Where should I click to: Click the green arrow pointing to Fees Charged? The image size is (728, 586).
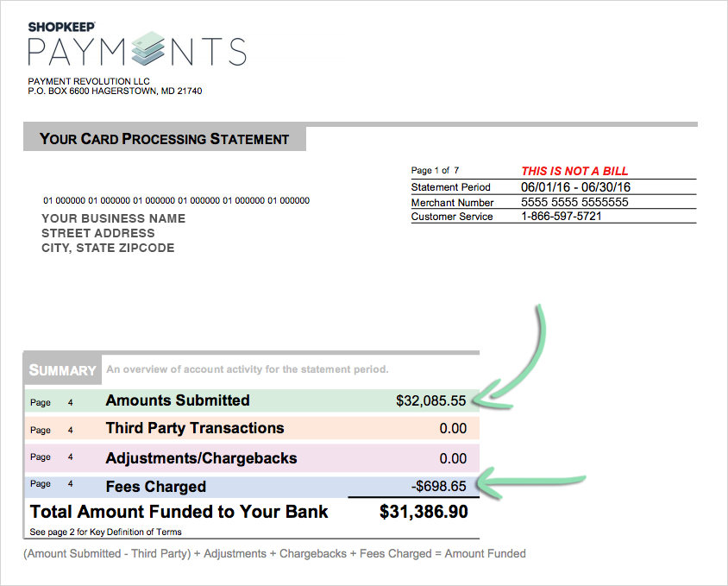click(530, 482)
